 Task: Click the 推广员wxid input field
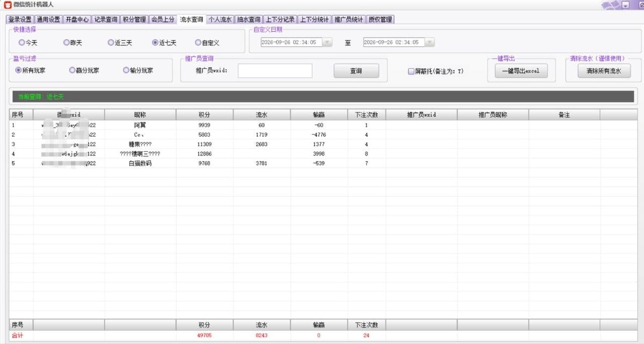275,71
